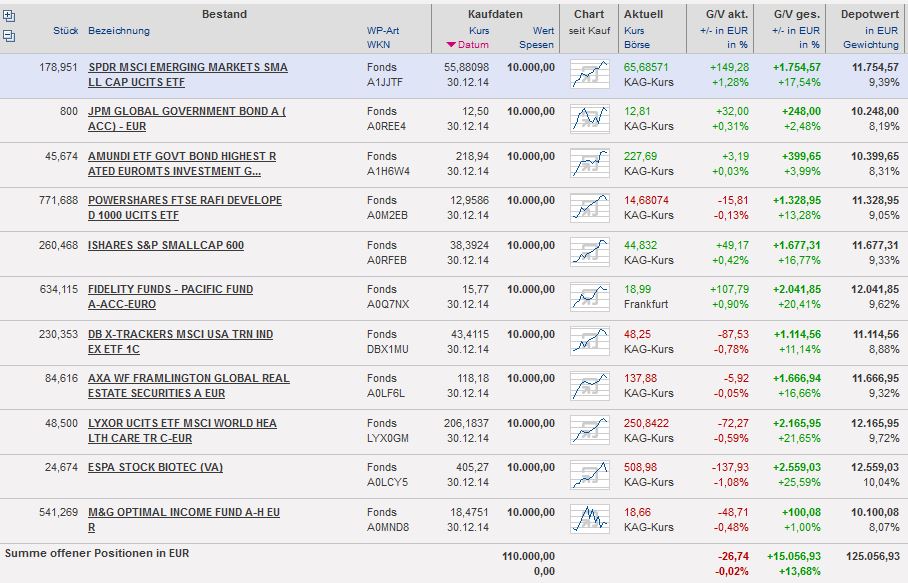
Task: Sort by the Börse column header
Action: tap(637, 45)
